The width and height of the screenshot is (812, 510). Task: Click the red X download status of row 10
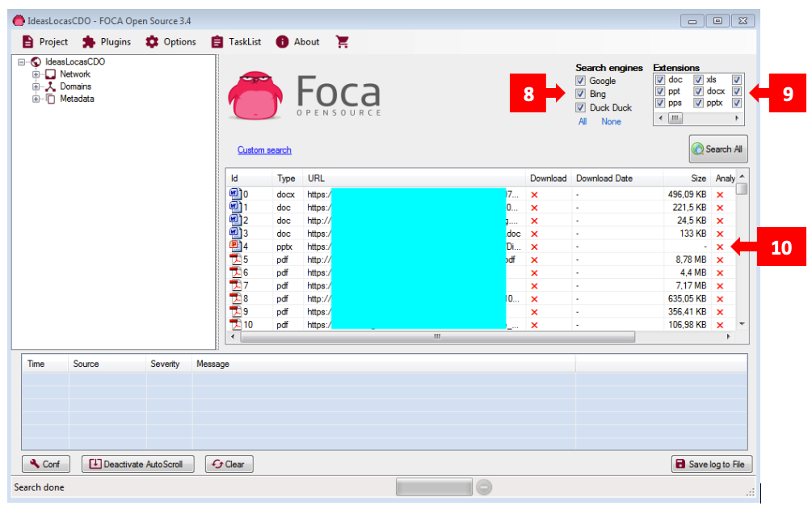coord(534,326)
